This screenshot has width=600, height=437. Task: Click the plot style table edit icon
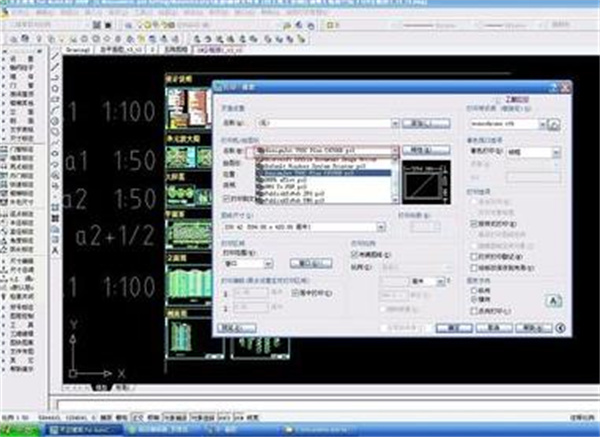tap(553, 125)
